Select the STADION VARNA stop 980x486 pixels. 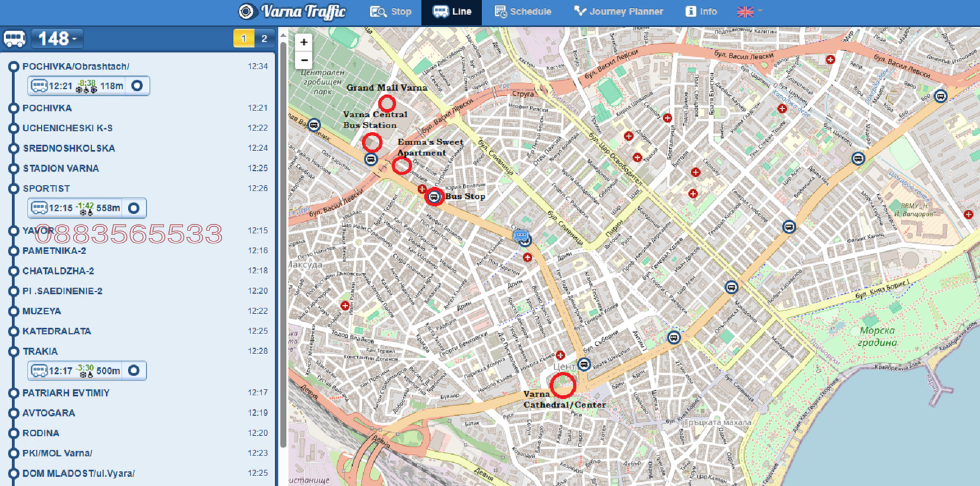pyautogui.click(x=61, y=169)
